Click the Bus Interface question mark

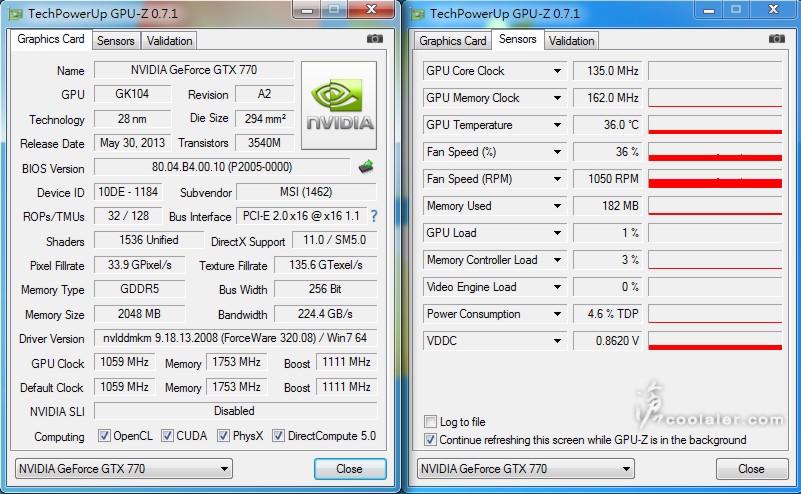[x=374, y=216]
